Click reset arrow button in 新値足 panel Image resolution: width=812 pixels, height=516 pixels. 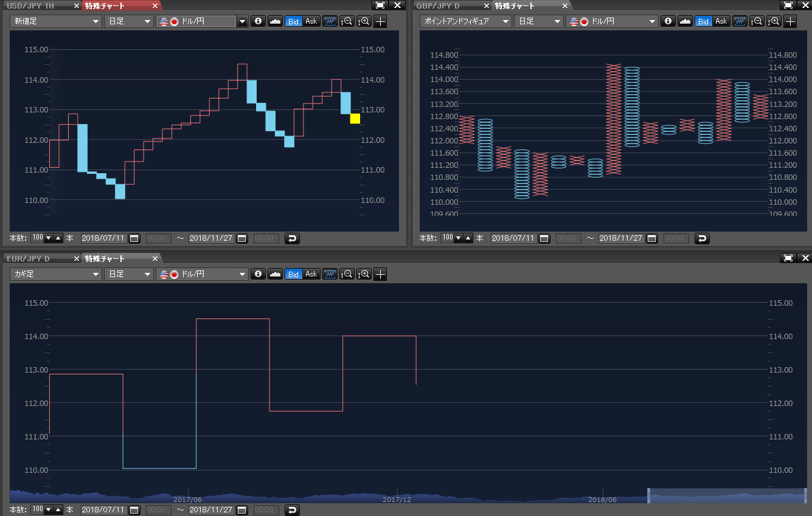(293, 238)
